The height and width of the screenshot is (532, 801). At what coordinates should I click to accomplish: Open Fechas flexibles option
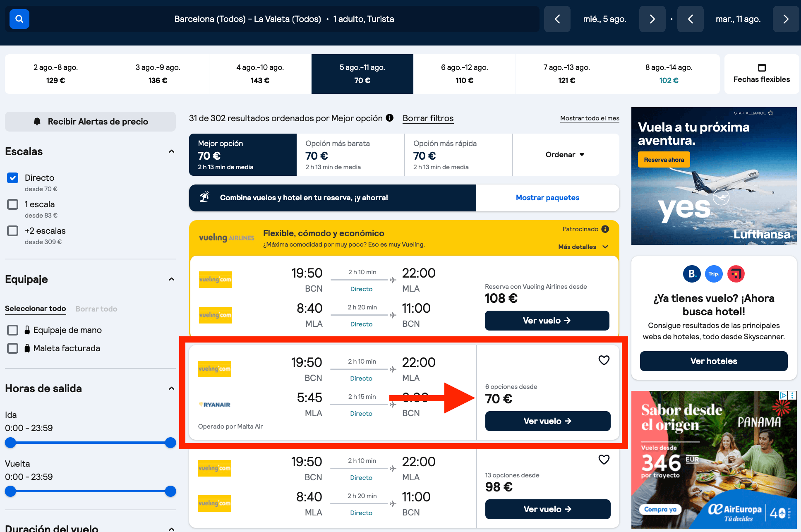[x=762, y=74]
